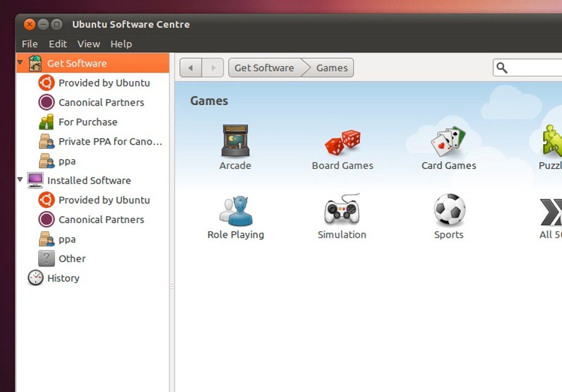Screen dimensions: 562x392
Task: Select Provided by Ubuntu under Get Software
Action: point(104,83)
